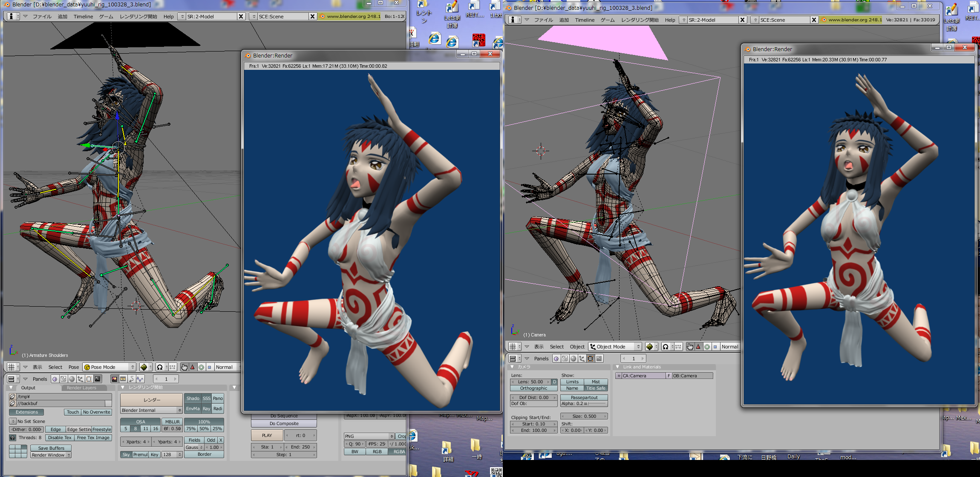
Task: Toggle manipulator hand icon in left 3D header
Action: click(x=184, y=367)
